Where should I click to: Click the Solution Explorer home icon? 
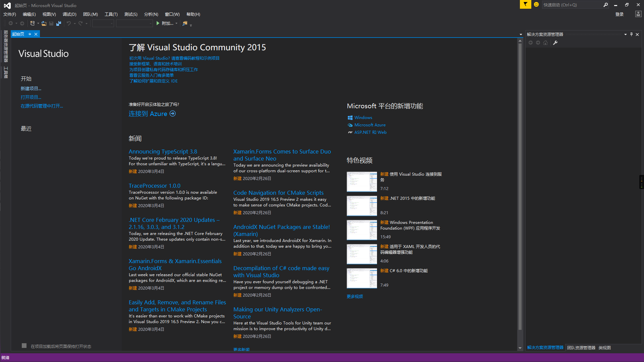(x=545, y=43)
